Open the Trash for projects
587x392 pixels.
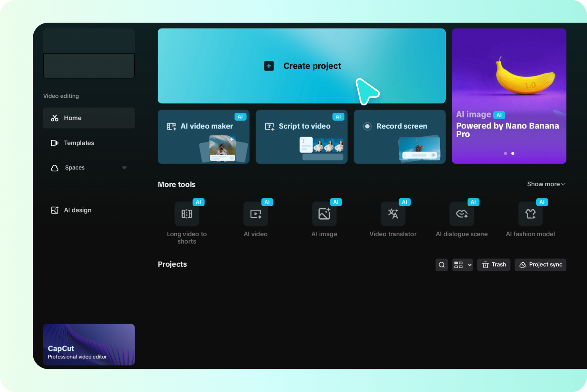pos(493,265)
